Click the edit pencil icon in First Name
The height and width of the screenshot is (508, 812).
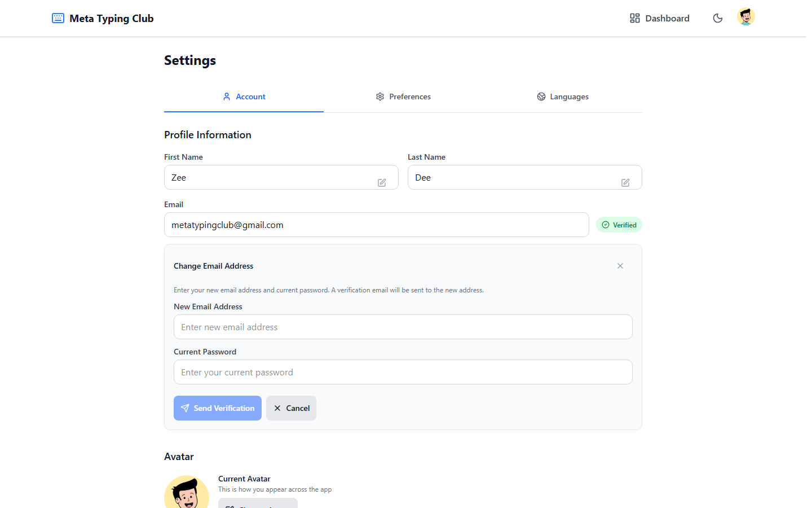382,182
